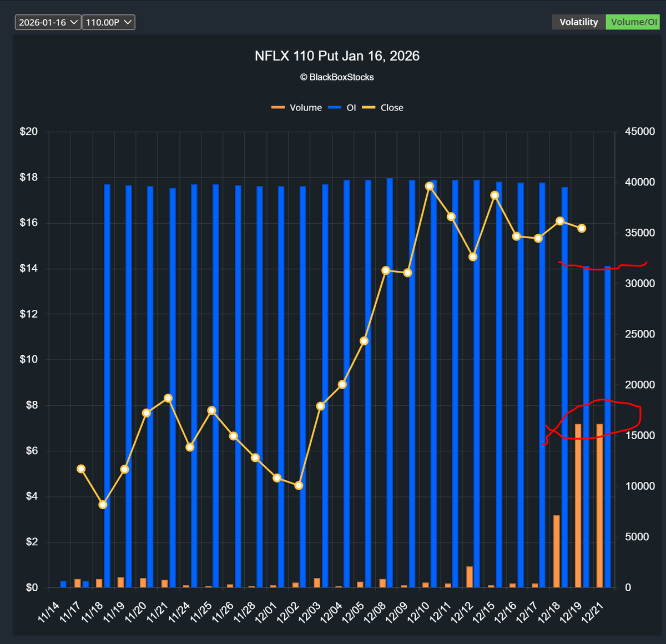
Task: Select the Close price point on 12/08
Action: pos(386,270)
